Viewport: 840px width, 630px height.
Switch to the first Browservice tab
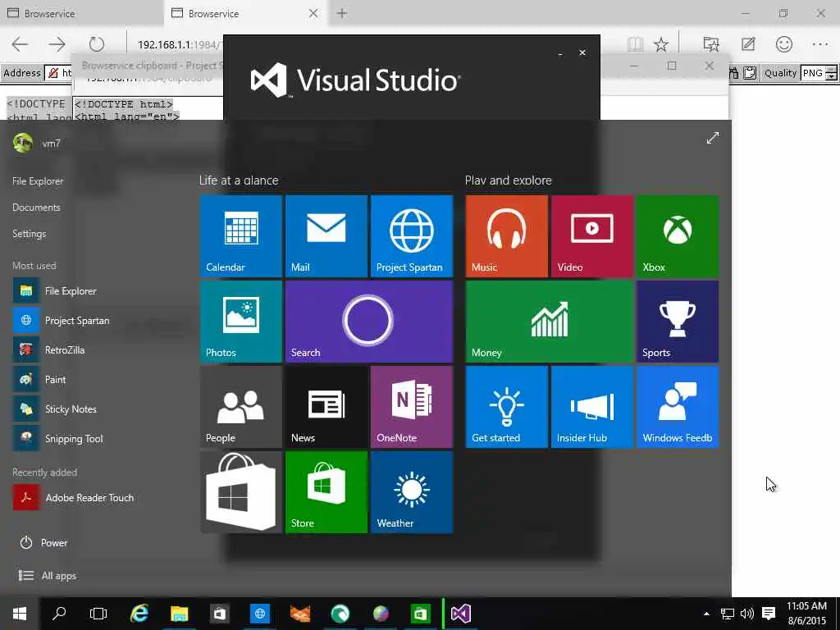click(x=81, y=13)
